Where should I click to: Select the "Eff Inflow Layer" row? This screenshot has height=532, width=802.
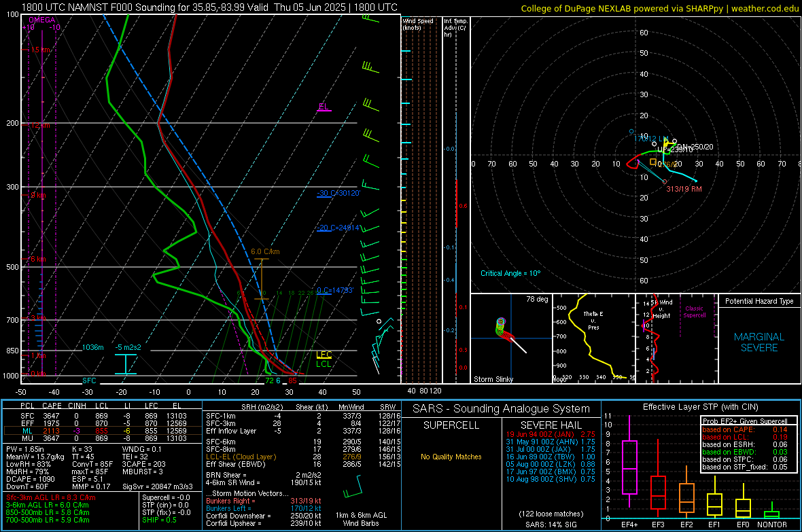coord(303,431)
